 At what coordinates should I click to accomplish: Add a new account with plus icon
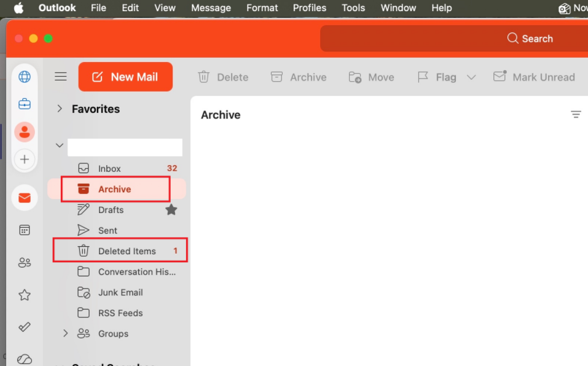(25, 159)
